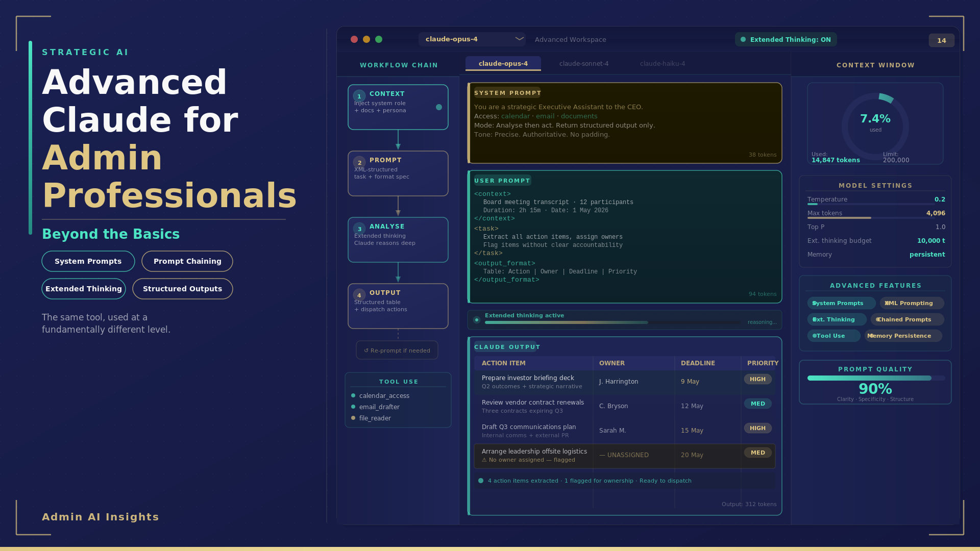The height and width of the screenshot is (551, 980).
Task: Click the Extended thinking active indicator icon
Action: coord(477,320)
